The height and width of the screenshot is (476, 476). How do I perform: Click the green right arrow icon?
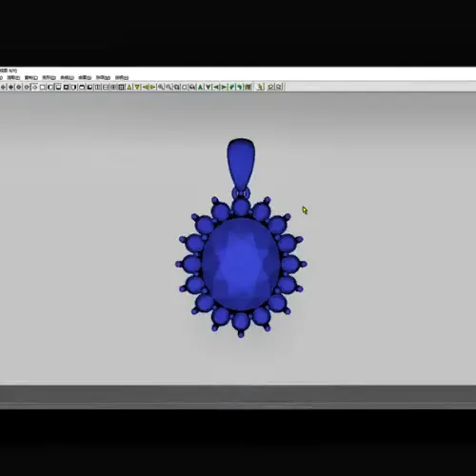click(224, 87)
